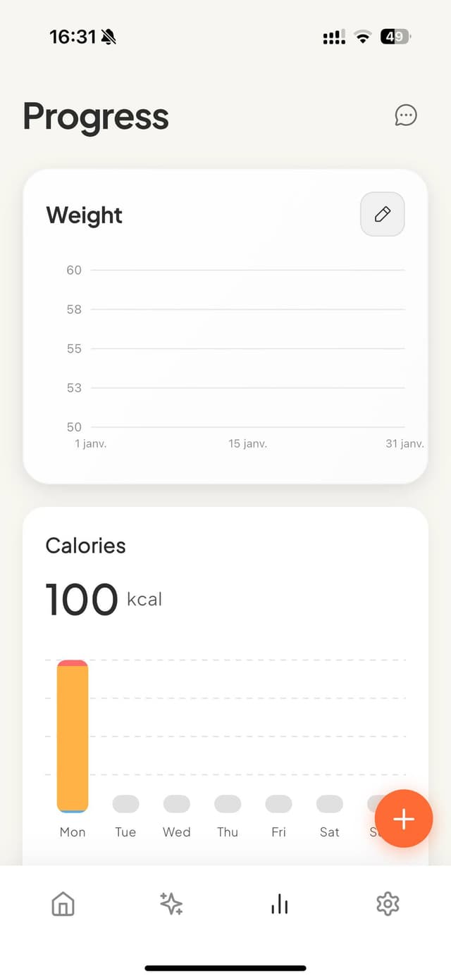Viewport: 451px width, 980px height.
Task: Tap the edit pencil on the Weight card
Action: [382, 214]
